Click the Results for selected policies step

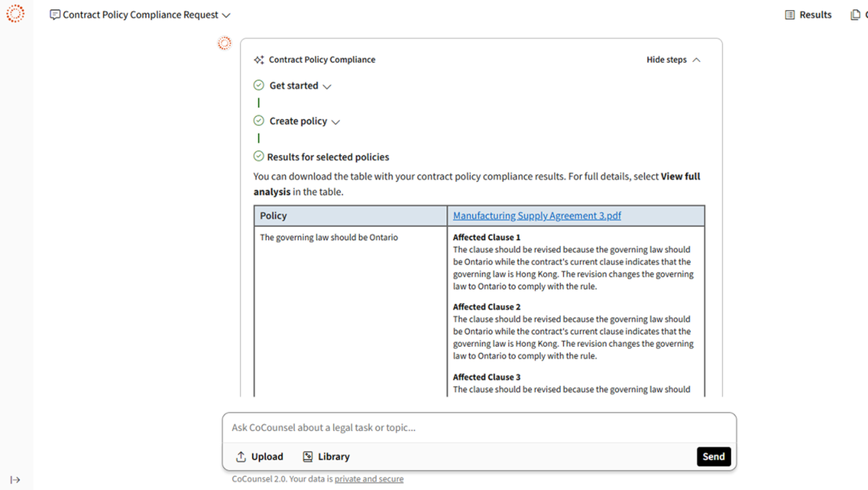[328, 157]
